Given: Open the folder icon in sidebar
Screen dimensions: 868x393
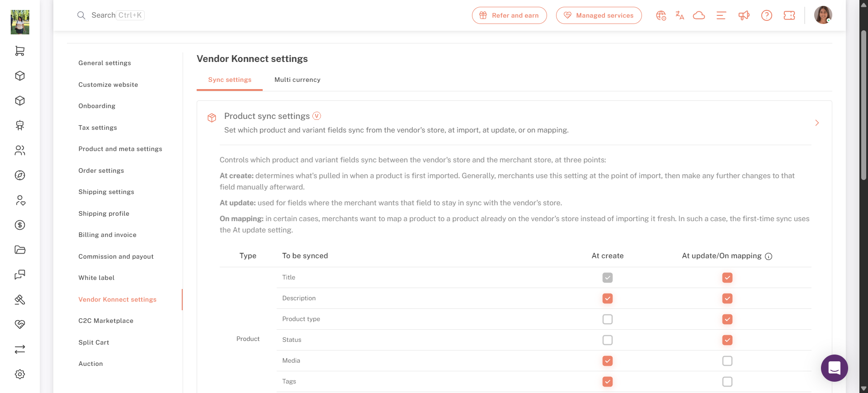Looking at the screenshot, I should [20, 250].
